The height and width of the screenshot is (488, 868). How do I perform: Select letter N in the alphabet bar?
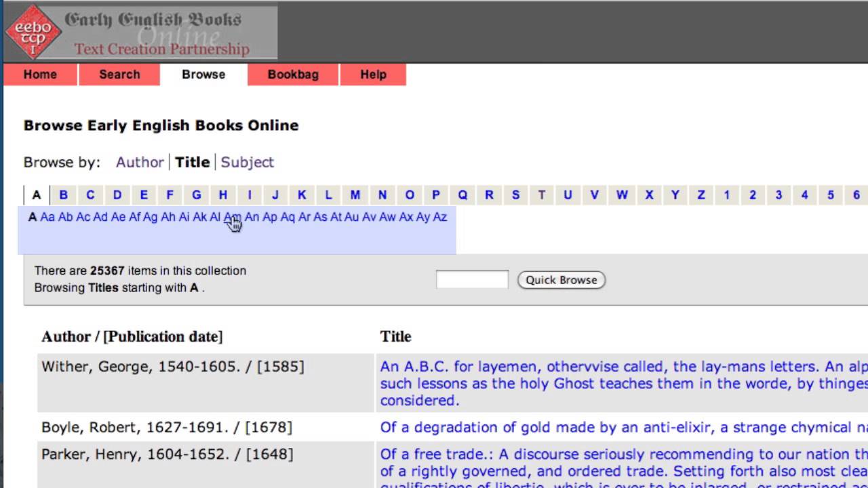click(x=382, y=195)
